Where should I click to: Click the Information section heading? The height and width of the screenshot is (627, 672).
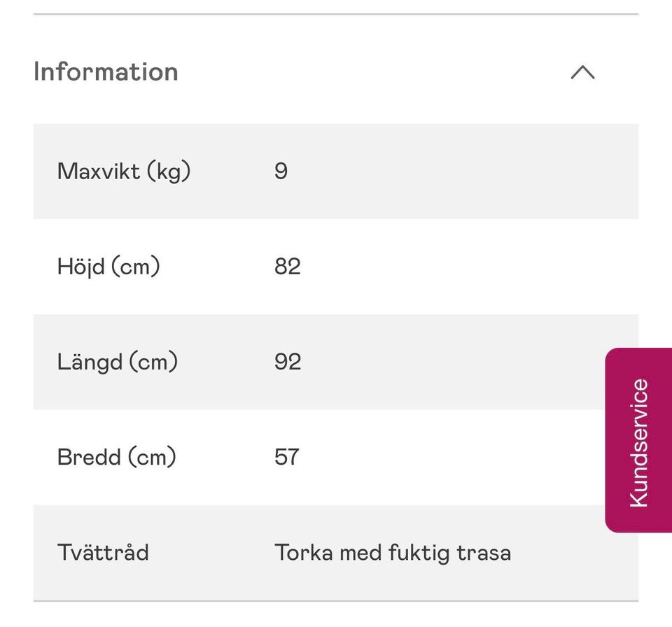(106, 72)
